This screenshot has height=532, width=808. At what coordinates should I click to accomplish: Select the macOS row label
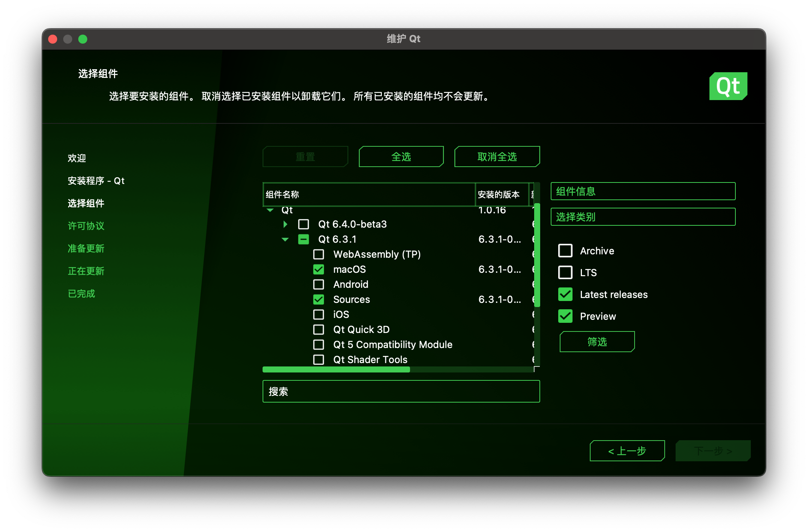click(x=349, y=269)
